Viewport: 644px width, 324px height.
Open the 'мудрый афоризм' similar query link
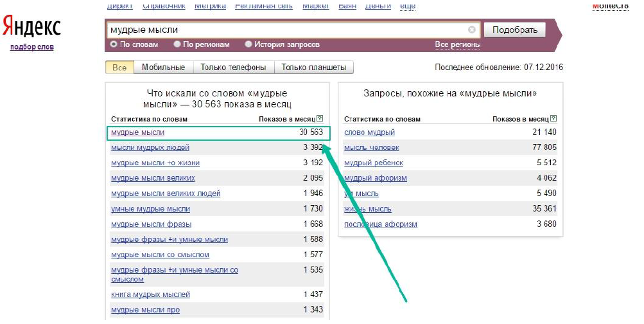click(375, 178)
